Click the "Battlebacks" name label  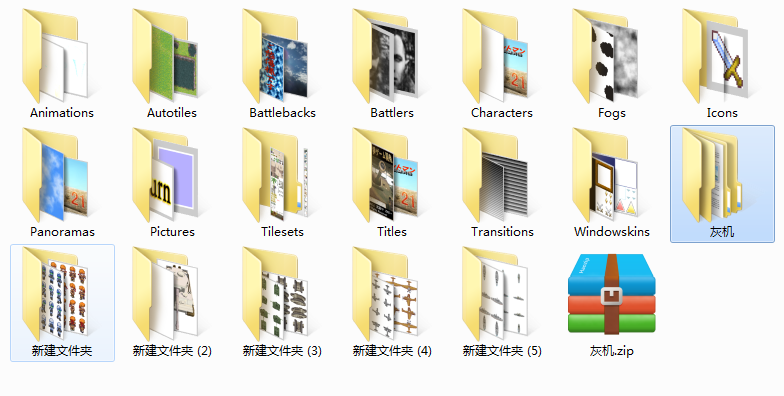(282, 113)
